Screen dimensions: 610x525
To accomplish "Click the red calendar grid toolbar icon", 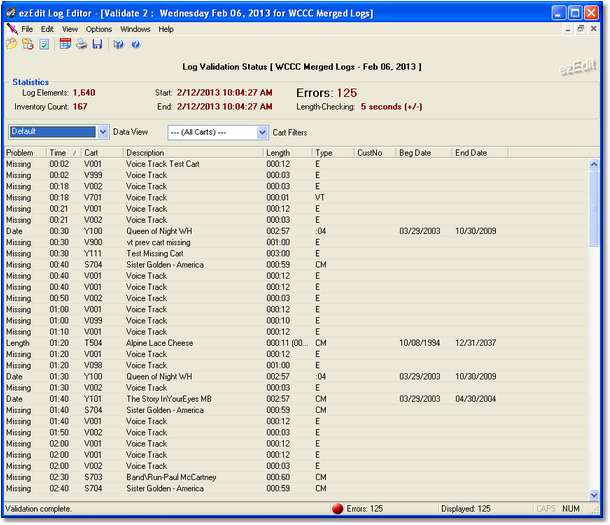I will 65,44.
